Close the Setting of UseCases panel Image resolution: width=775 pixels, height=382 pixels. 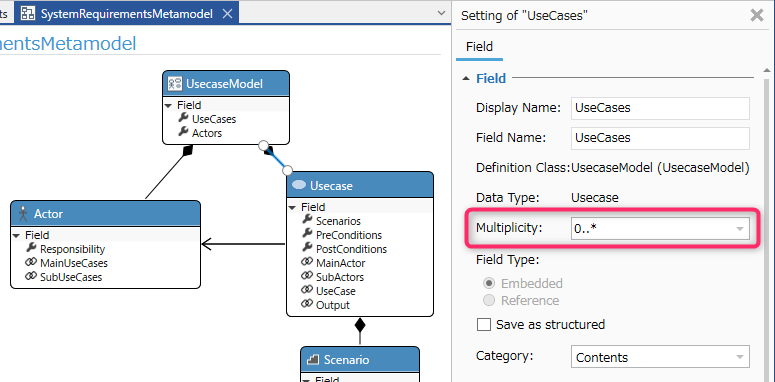click(x=757, y=15)
